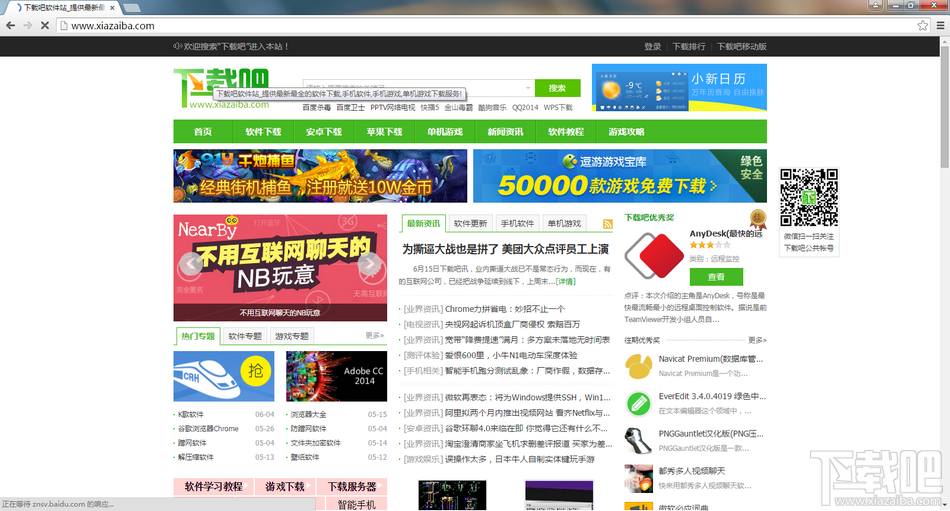Image resolution: width=950 pixels, height=511 pixels.
Task: Click the 千炮捕鱼 banner advertisement
Action: 320,176
